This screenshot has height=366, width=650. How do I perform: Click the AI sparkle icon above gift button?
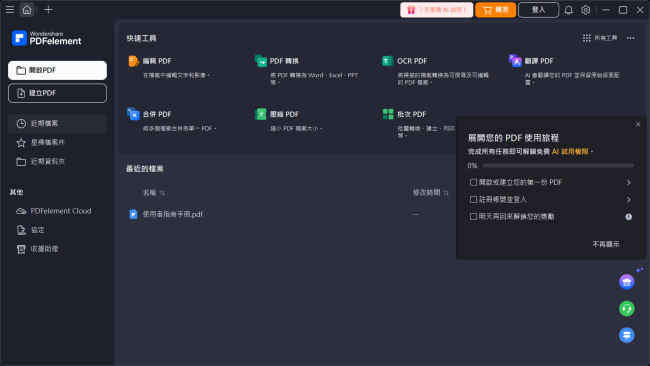pos(639,270)
